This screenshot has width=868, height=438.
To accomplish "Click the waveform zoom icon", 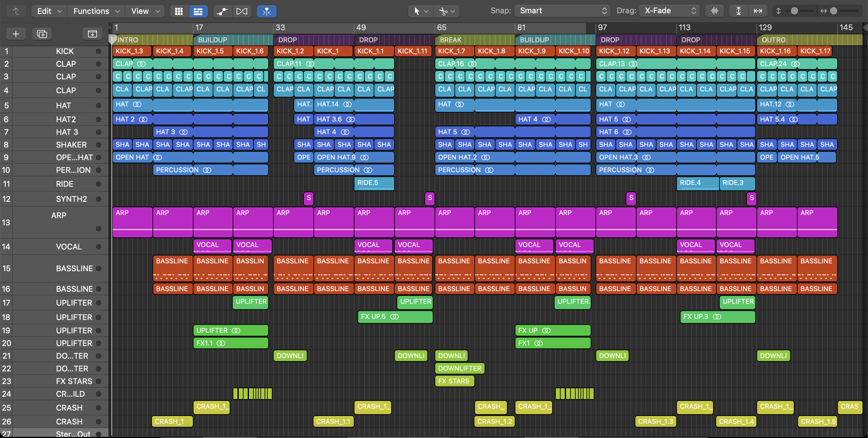I will (x=714, y=11).
